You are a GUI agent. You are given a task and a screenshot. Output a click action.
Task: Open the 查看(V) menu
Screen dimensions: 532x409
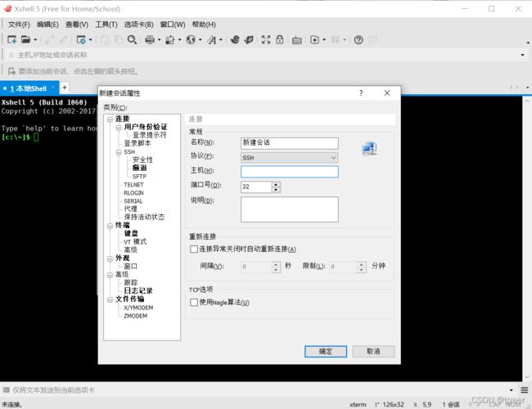pos(77,25)
